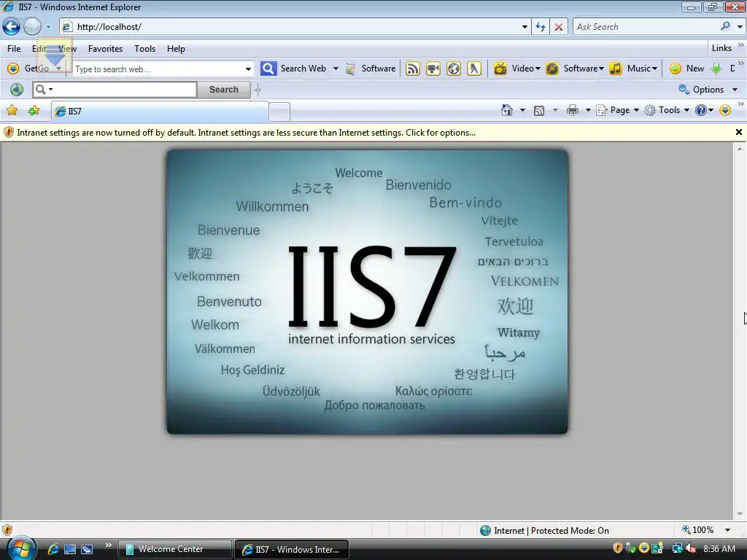Screen dimensions: 747x560
Task: Open the Page menu dropdown
Action: click(x=636, y=111)
